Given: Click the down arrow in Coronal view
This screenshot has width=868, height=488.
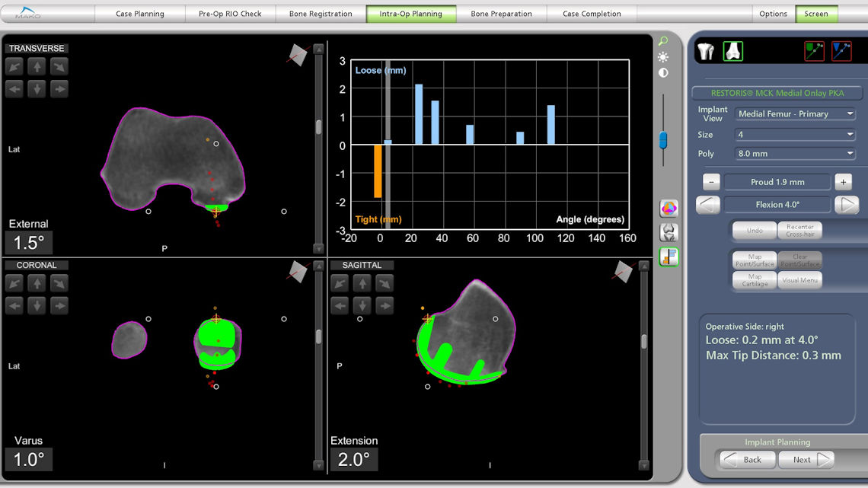Looking at the screenshot, I should coord(37,306).
